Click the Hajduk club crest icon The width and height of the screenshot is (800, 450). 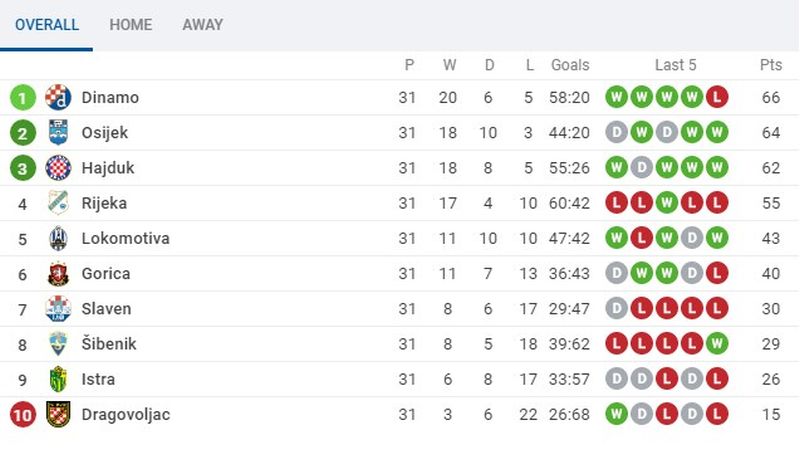pos(58,168)
